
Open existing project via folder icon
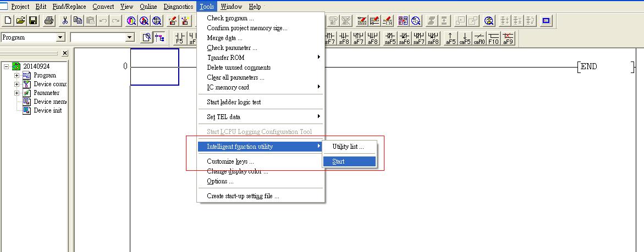[x=20, y=21]
